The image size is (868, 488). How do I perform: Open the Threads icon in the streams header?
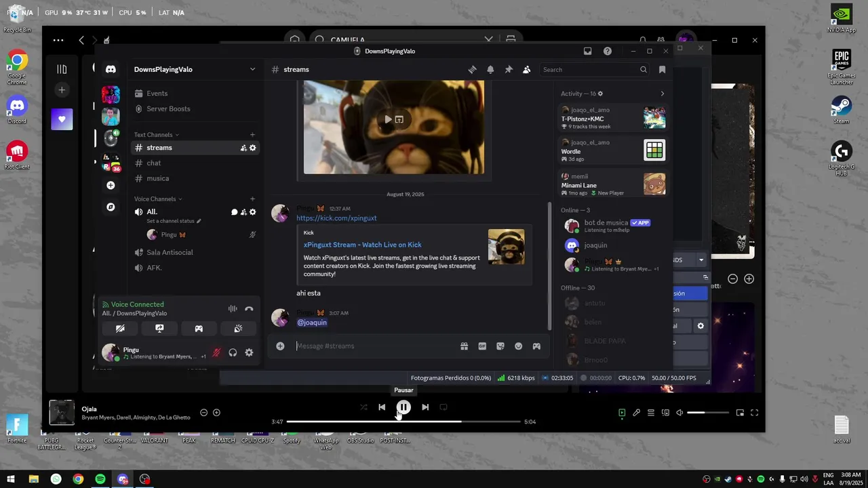click(472, 69)
